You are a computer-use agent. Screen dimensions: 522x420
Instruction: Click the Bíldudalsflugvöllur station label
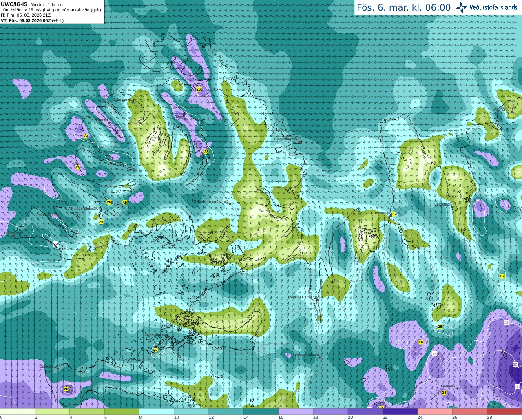(x=85, y=208)
